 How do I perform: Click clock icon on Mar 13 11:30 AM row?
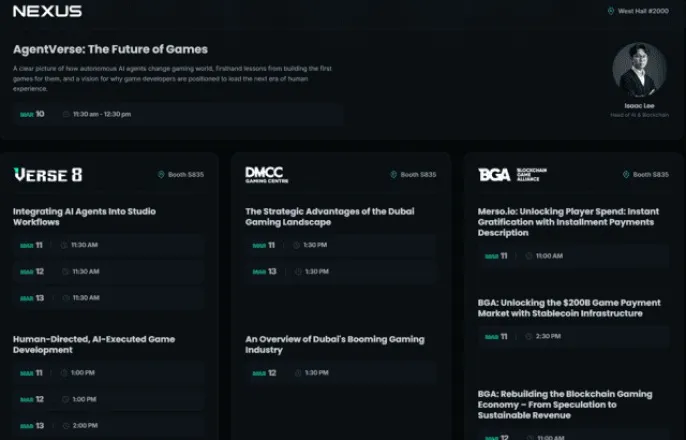[x=66, y=298]
